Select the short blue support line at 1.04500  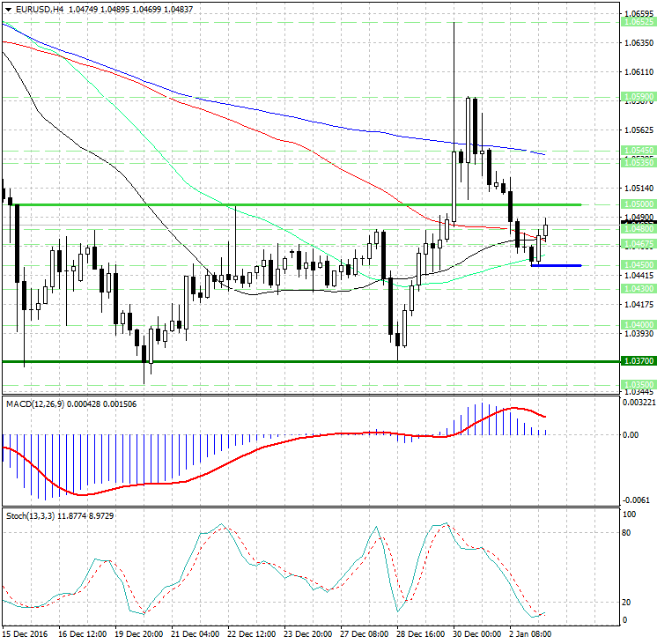[556, 265]
